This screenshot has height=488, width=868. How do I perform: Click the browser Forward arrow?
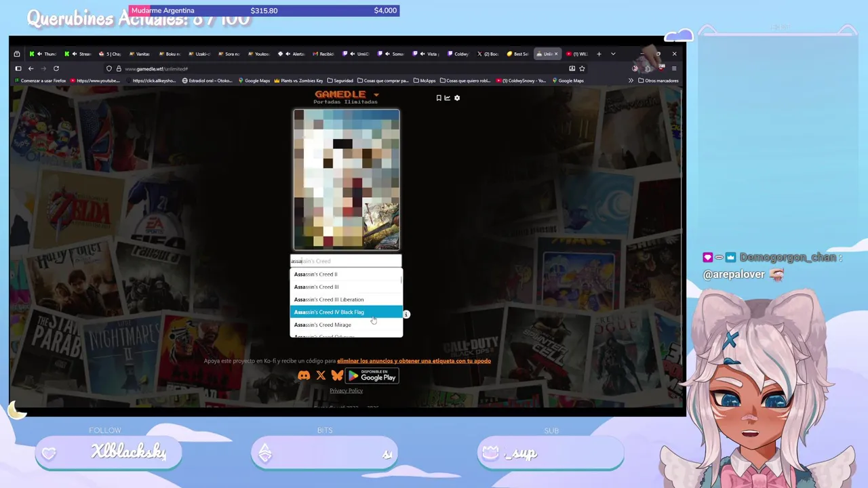(x=43, y=68)
